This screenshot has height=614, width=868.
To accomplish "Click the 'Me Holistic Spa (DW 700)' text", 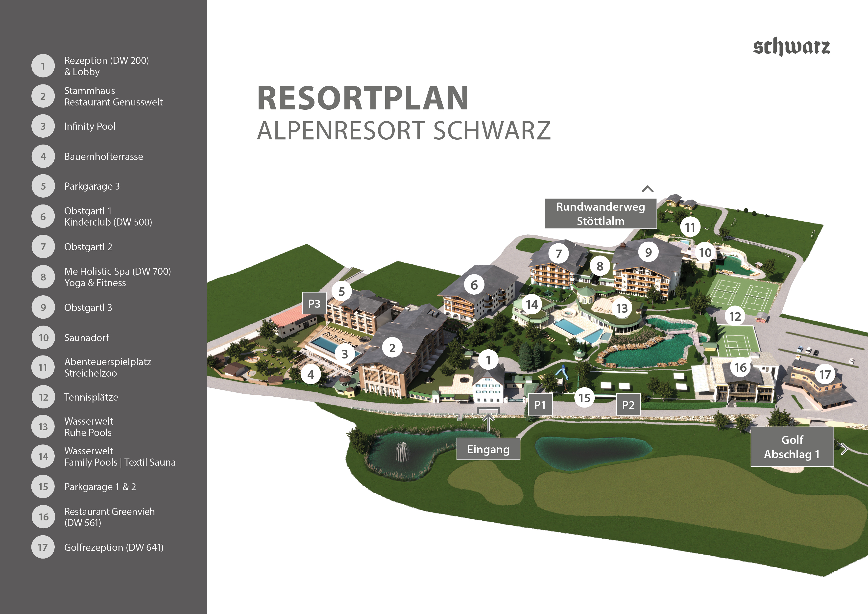I will point(118,272).
